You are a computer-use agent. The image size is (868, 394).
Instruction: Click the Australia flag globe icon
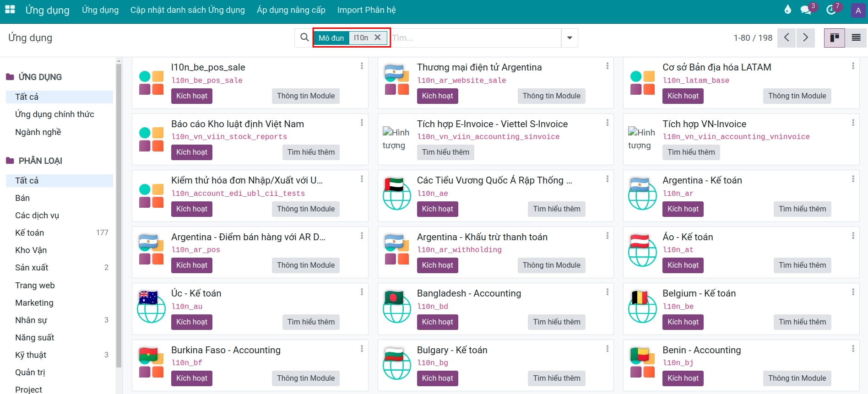(x=151, y=307)
